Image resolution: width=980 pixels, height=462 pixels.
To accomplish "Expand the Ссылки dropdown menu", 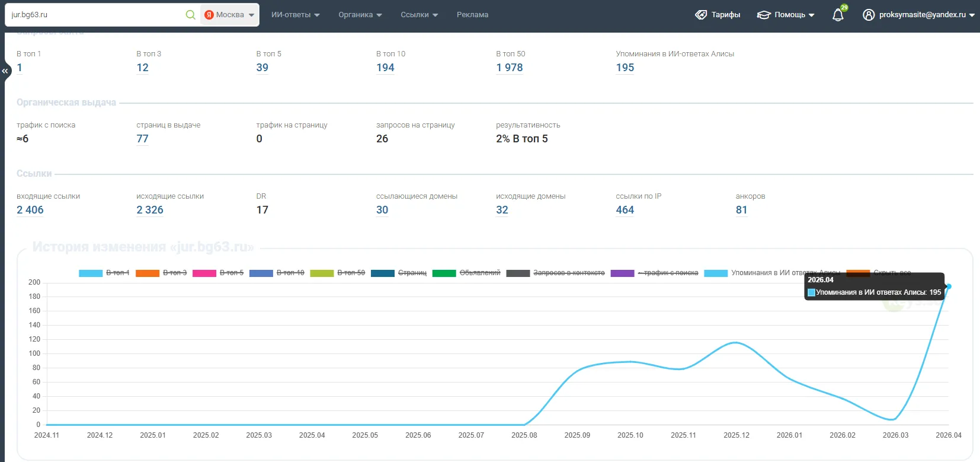I will (x=419, y=15).
